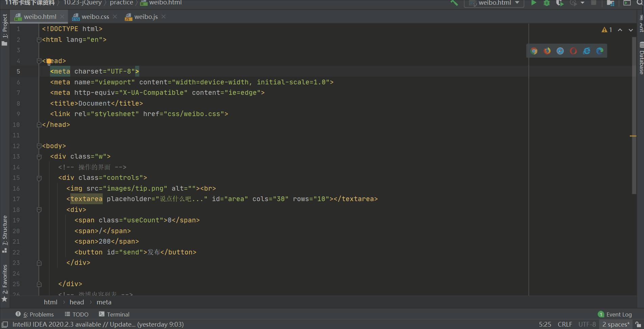Click the html breadcrumb
The image size is (644, 329).
point(50,302)
